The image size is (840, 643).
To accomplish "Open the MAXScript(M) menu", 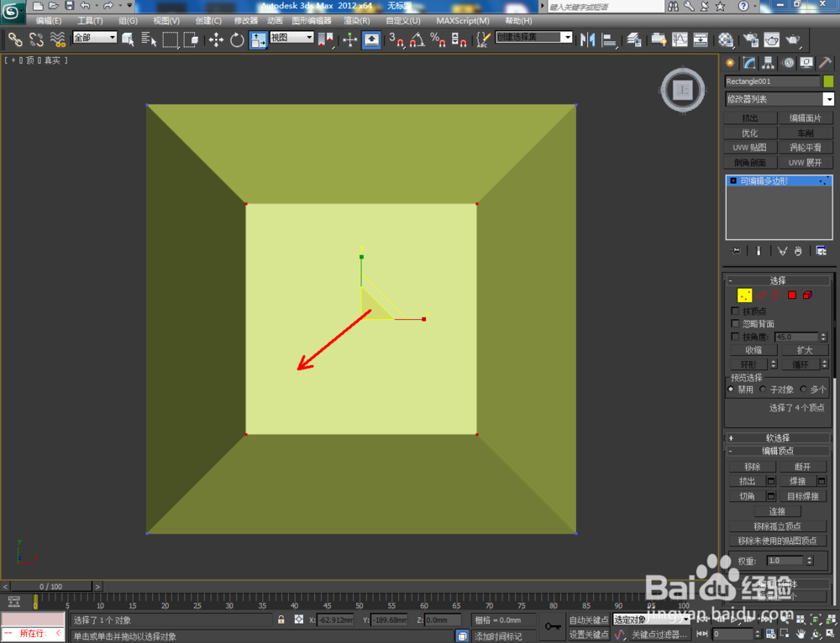I will [x=461, y=20].
